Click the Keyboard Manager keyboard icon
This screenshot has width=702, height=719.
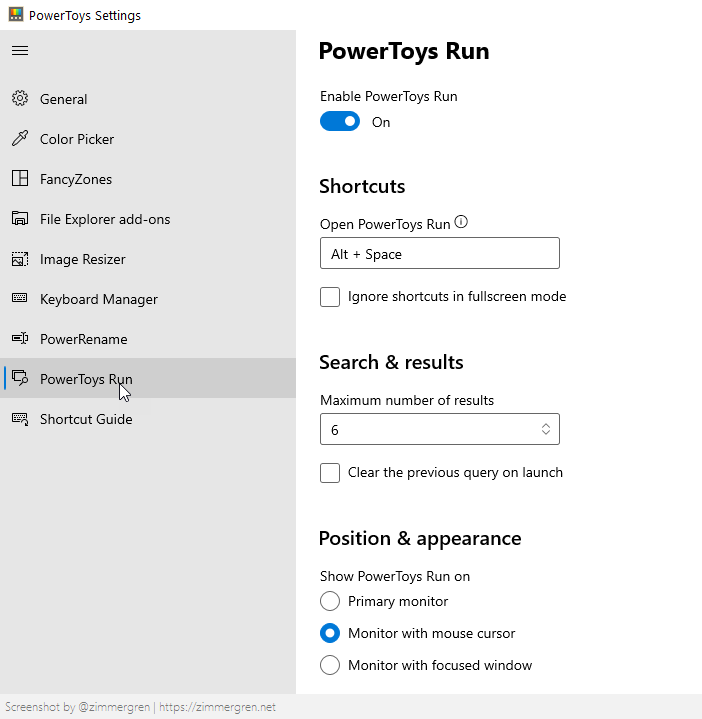(x=20, y=298)
